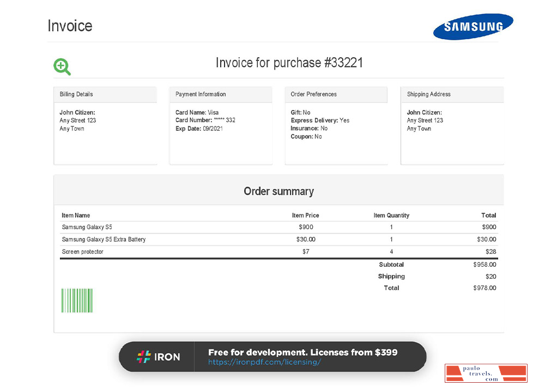545x392 pixels.
Task: Click the dark licensing banner badge
Action: coord(272,357)
